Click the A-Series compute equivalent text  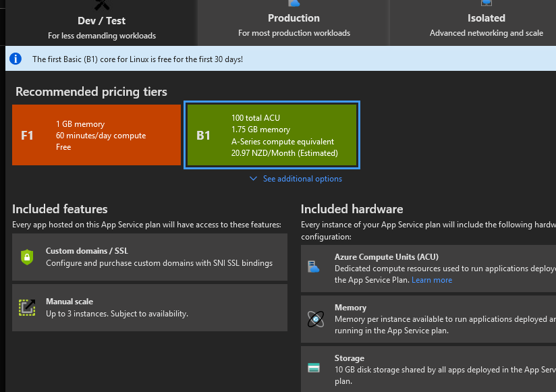(x=283, y=142)
